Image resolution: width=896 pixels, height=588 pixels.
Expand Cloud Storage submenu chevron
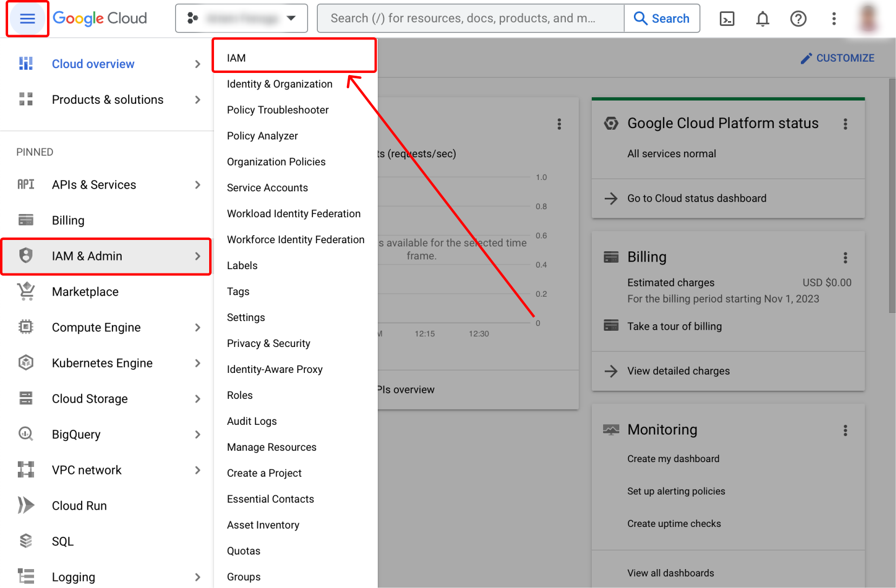tap(198, 399)
